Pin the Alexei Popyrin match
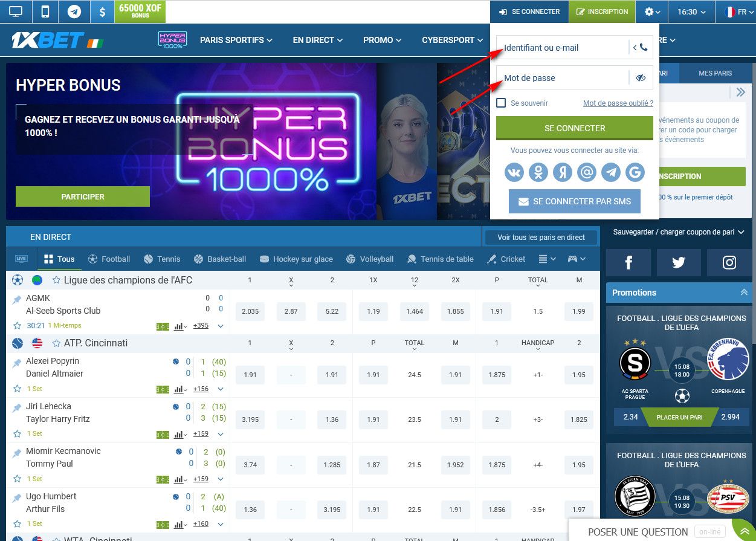 pos(17,363)
